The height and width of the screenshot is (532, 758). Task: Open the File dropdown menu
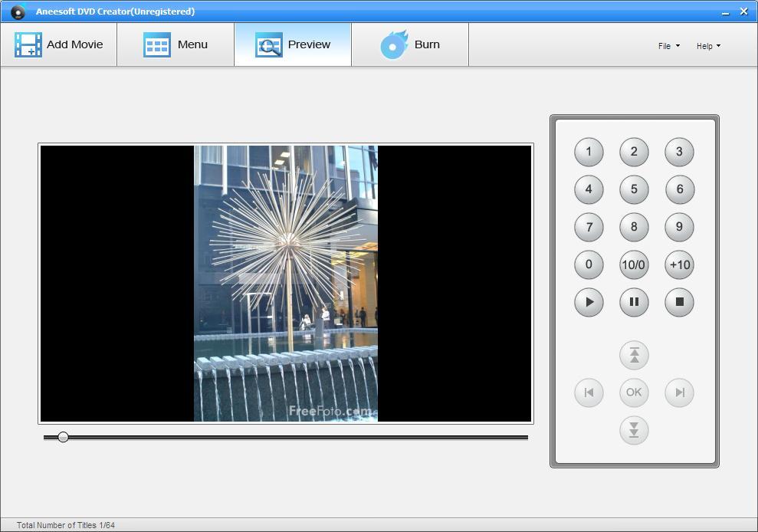(669, 46)
